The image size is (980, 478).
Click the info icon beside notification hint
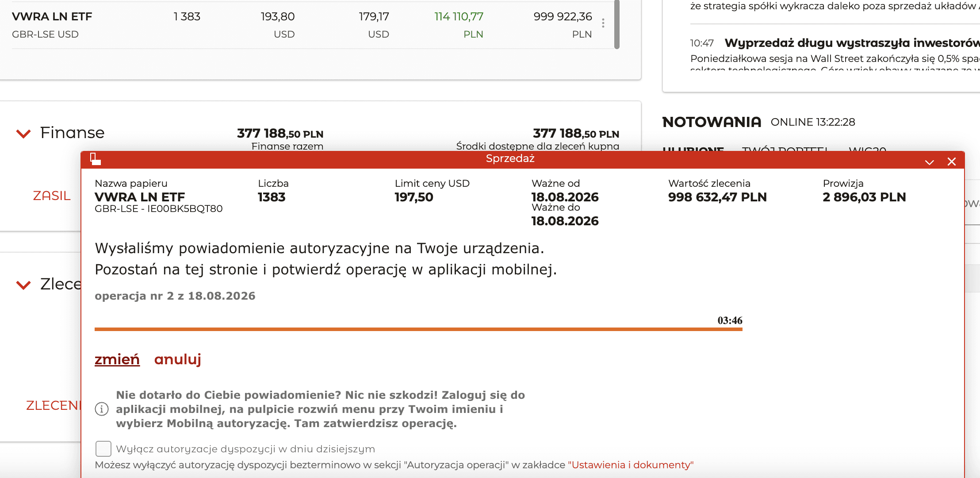[102, 409]
